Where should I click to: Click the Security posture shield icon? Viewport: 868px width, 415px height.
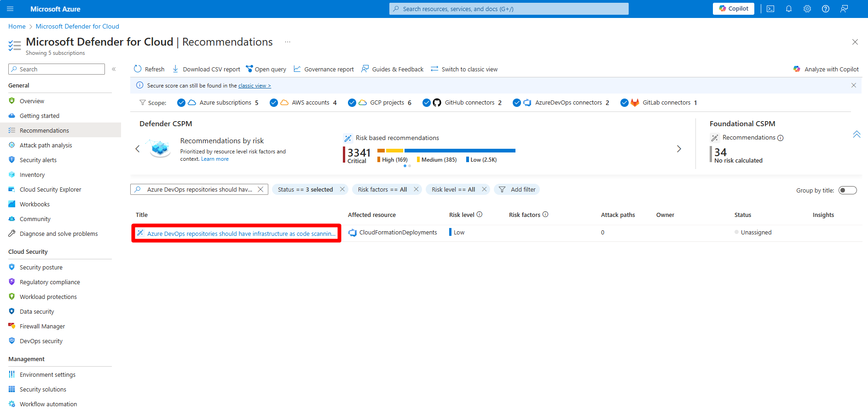tap(12, 267)
